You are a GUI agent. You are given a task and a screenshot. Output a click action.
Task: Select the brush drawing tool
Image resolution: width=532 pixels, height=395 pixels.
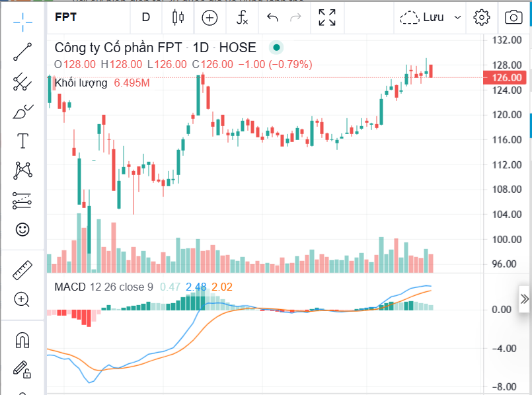tap(22, 111)
